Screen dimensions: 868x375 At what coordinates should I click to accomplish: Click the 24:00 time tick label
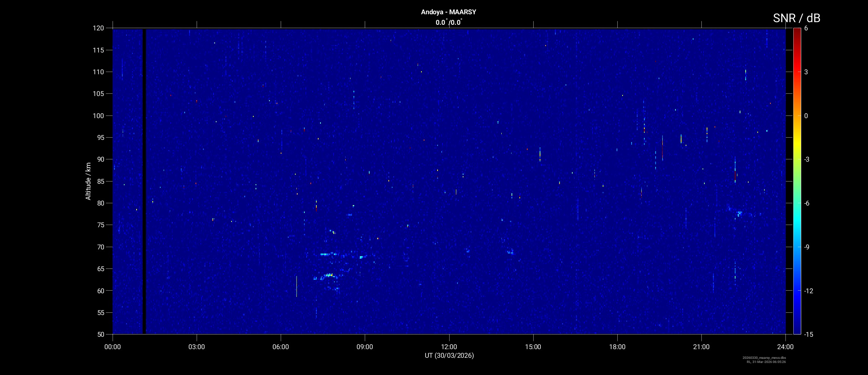tap(785, 347)
